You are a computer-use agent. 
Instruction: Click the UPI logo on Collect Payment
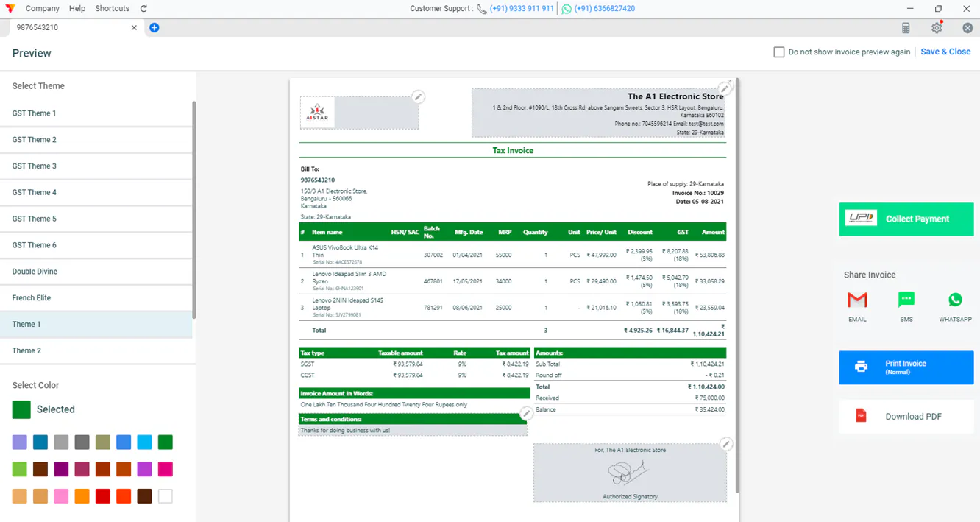861,218
